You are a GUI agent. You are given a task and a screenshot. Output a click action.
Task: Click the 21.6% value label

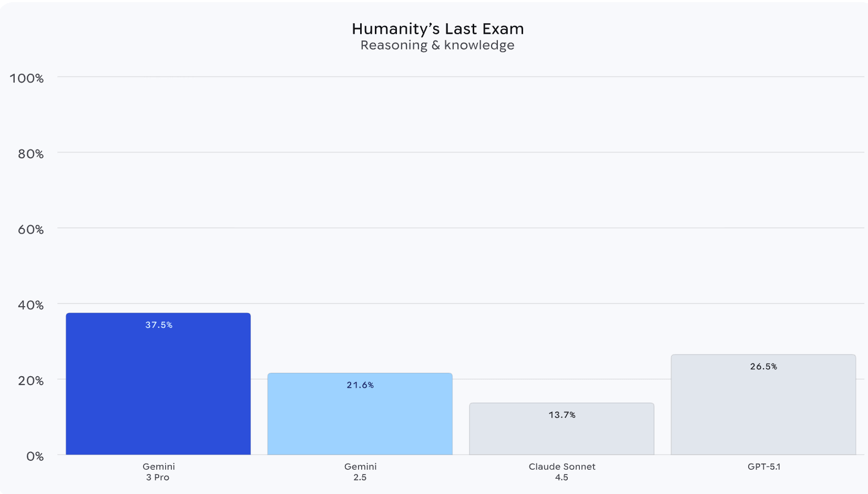click(360, 385)
